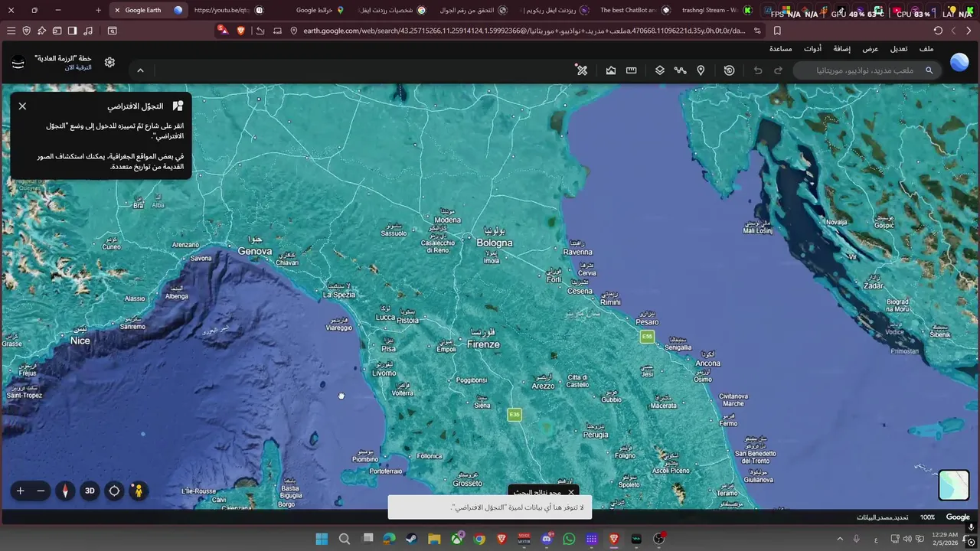Viewport: 980px width, 551px height.
Task: Open Google Earth settings gear
Action: click(x=109, y=62)
